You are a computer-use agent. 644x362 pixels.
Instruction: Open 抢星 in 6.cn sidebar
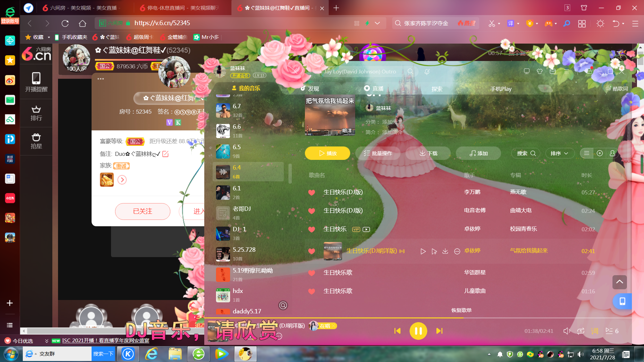coord(36,141)
